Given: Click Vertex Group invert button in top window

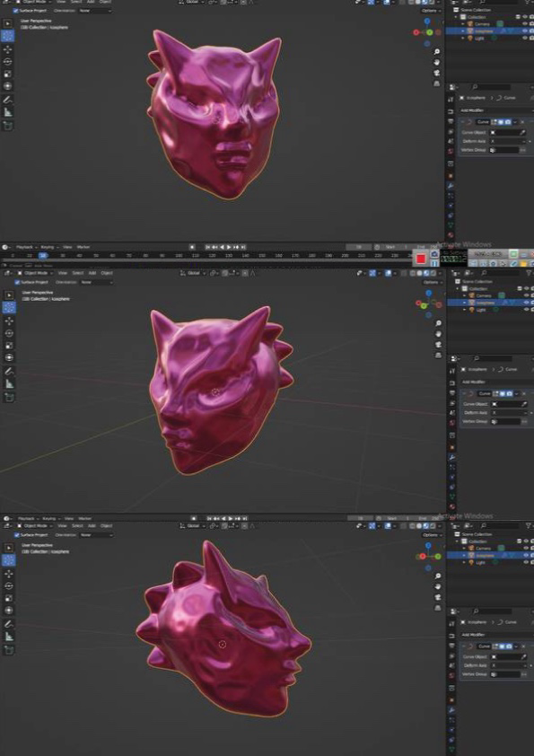Looking at the screenshot, I should pos(523,150).
